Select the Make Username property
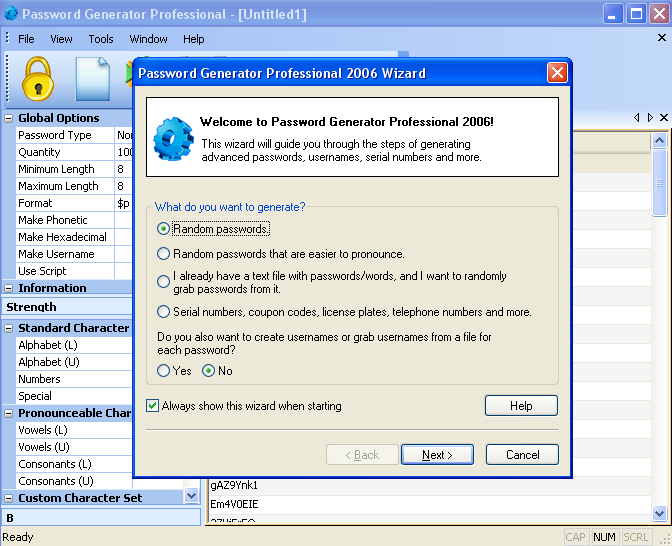 point(74,254)
